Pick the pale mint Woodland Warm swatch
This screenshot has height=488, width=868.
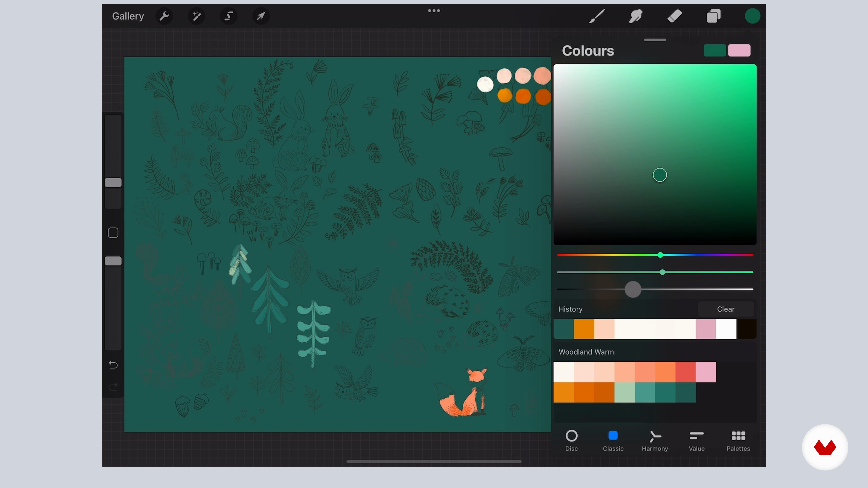coord(625,392)
